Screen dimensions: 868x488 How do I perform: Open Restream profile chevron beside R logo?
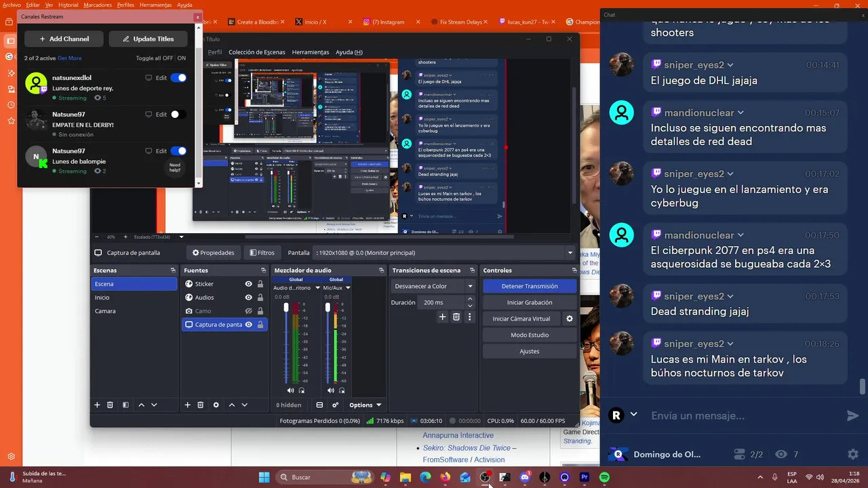point(634,415)
